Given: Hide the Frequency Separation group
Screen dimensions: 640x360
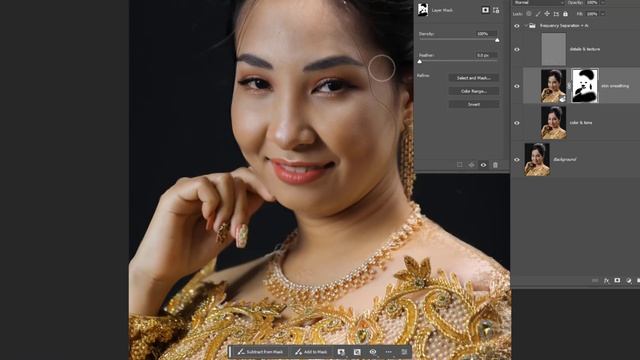Looking at the screenshot, I should pyautogui.click(x=517, y=26).
